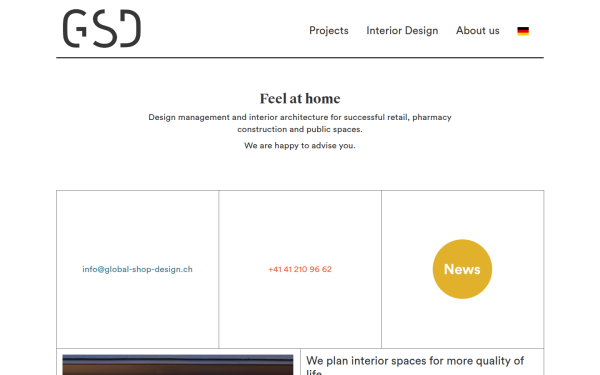
Task: Open the yellow News circle button
Action: pyautogui.click(x=462, y=269)
